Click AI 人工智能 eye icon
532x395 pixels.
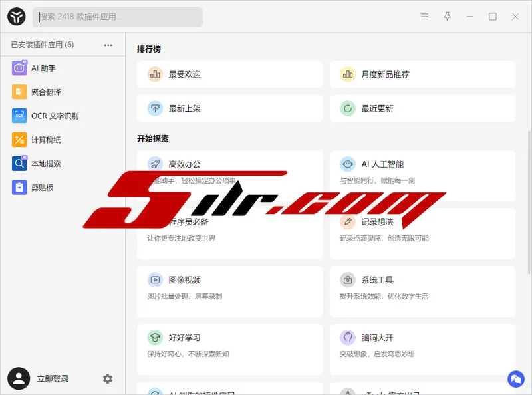(348, 164)
